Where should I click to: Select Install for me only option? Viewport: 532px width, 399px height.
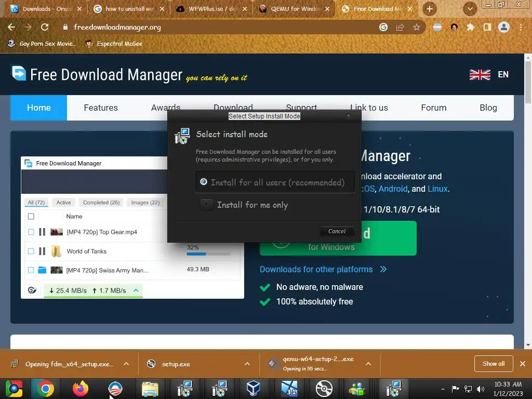244,205
